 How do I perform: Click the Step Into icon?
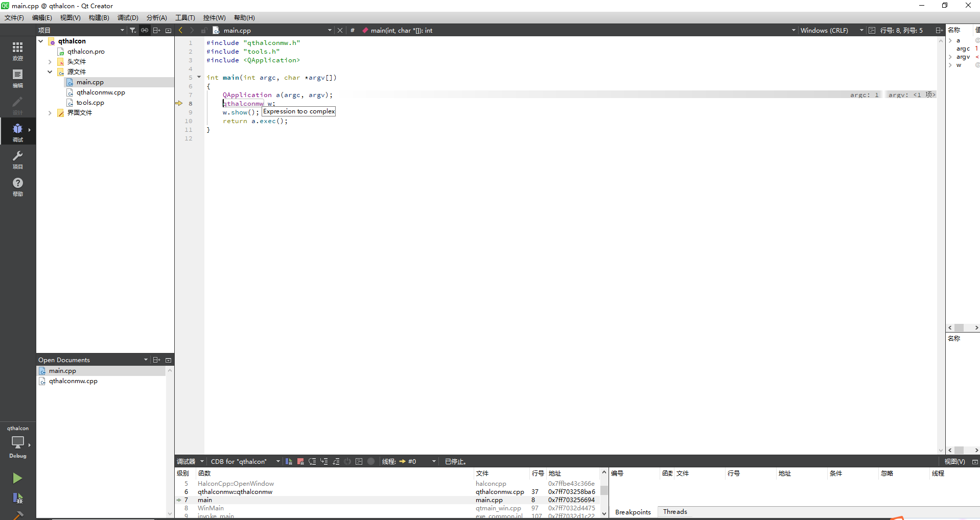tap(324, 461)
